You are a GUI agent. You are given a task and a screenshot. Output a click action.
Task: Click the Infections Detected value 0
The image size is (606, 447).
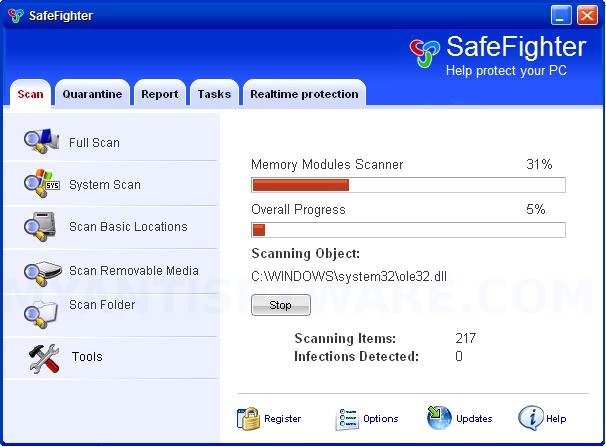pos(459,356)
